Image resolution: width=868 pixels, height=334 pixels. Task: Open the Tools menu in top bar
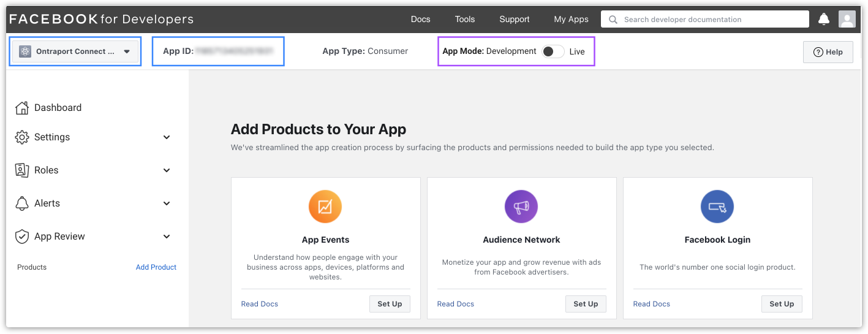465,19
